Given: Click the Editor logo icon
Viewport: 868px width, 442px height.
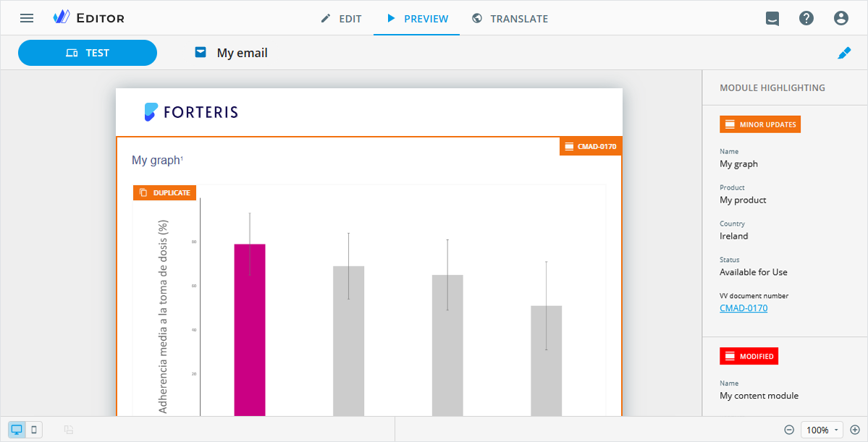Looking at the screenshot, I should tap(62, 17).
